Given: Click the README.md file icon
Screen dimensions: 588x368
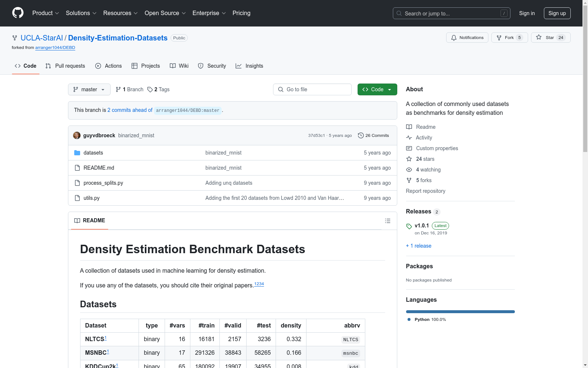Looking at the screenshot, I should (x=77, y=168).
